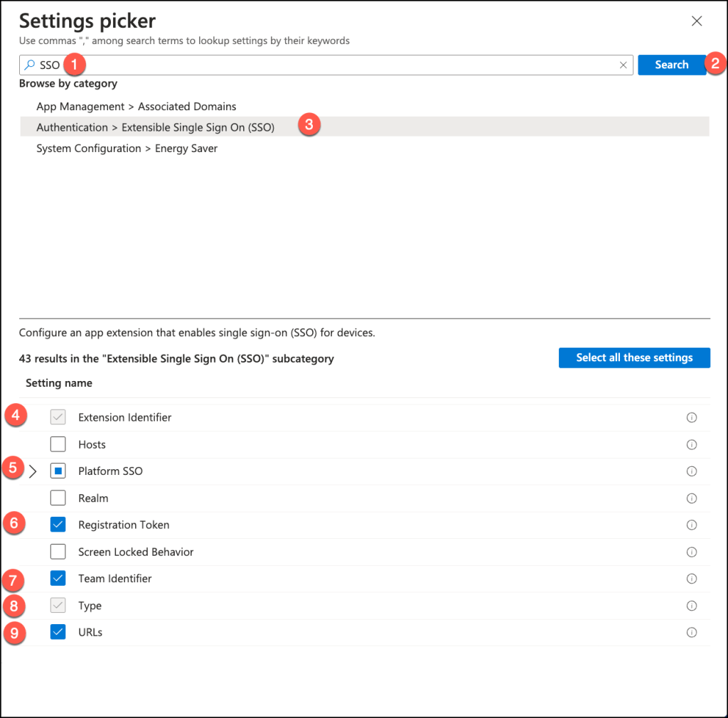Click the info icon for Extension Identifier

tap(691, 417)
